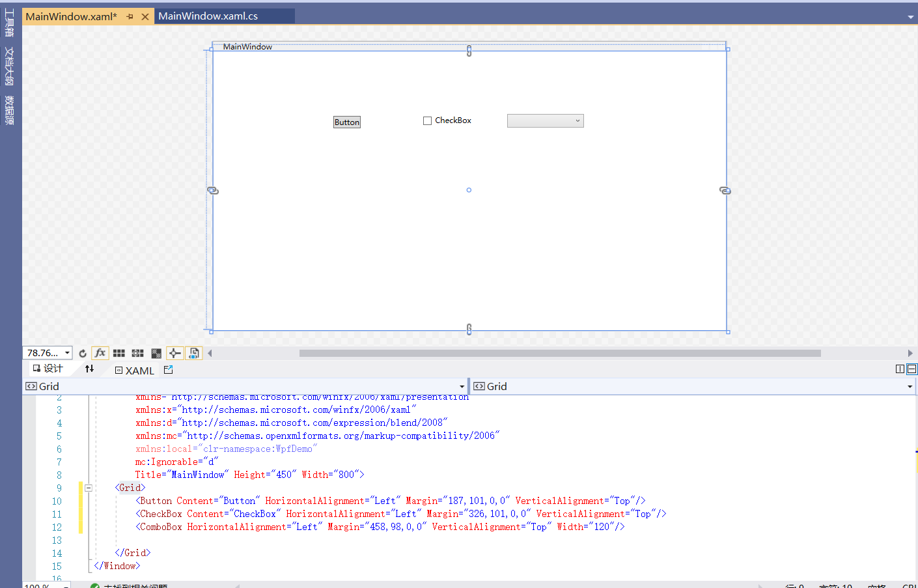
Task: Swap panes using the up-down arrows icon
Action: tap(90, 369)
